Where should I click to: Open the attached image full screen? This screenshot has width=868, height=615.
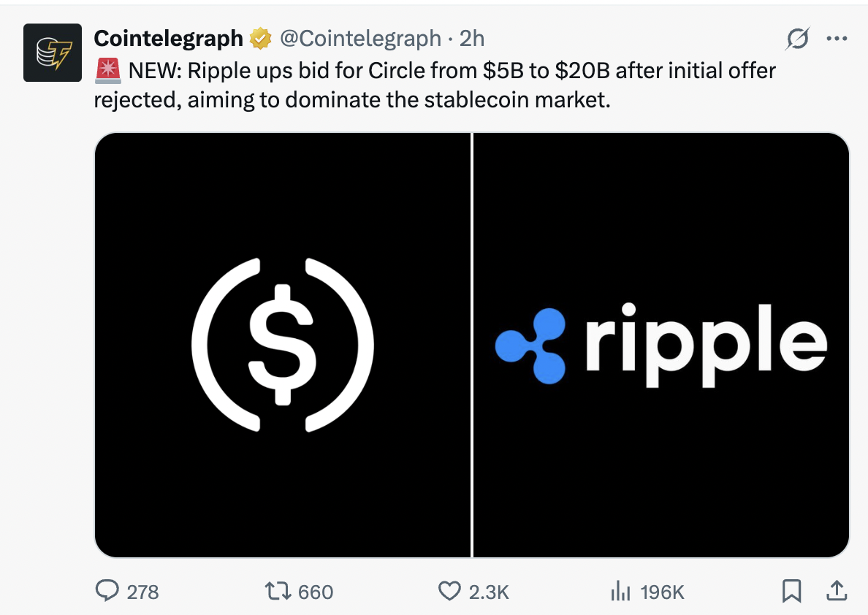[471, 343]
